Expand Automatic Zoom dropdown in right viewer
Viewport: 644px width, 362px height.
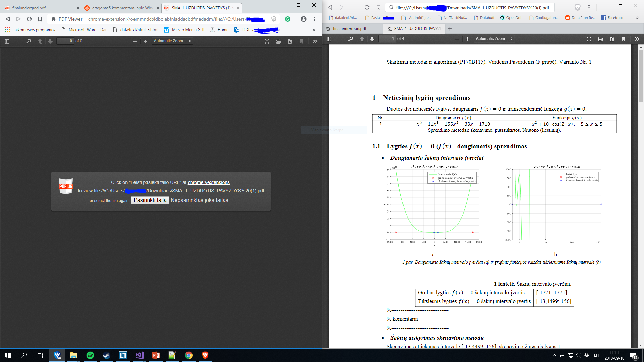click(x=494, y=39)
